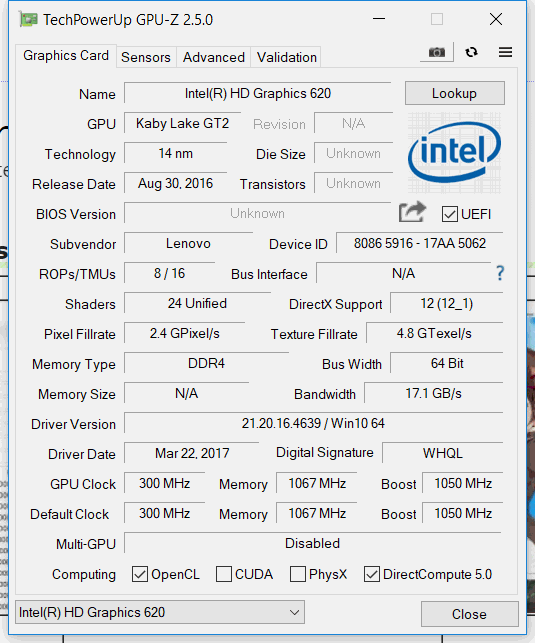Image resolution: width=535 pixels, height=643 pixels.
Task: Toggle the DirectCompute 5.0 checkbox
Action: 371,574
